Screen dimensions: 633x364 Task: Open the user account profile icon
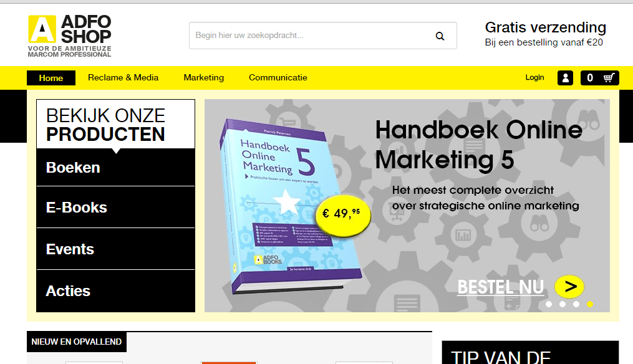click(x=565, y=78)
